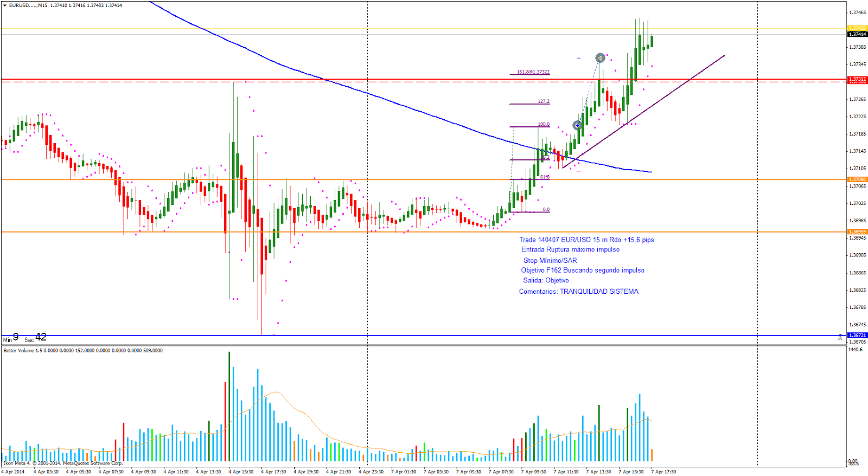Viewport: 868px width, 476px height.
Task: Click the upper grey trade arrow marker
Action: [x=600, y=58]
